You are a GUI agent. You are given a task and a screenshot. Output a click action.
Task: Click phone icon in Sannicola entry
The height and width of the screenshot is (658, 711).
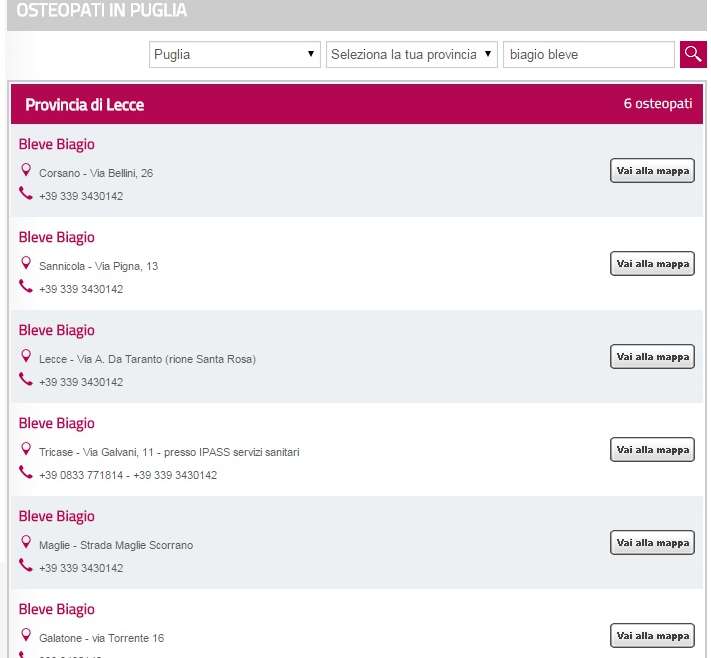(26, 286)
